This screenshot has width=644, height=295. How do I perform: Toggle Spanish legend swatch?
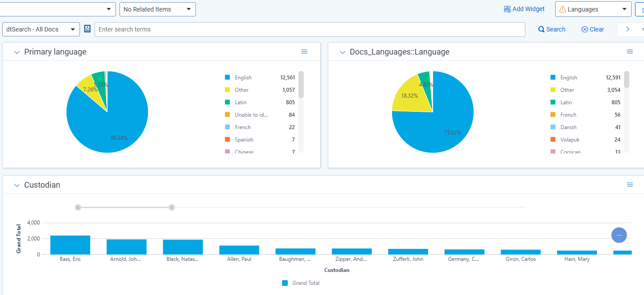coord(227,139)
